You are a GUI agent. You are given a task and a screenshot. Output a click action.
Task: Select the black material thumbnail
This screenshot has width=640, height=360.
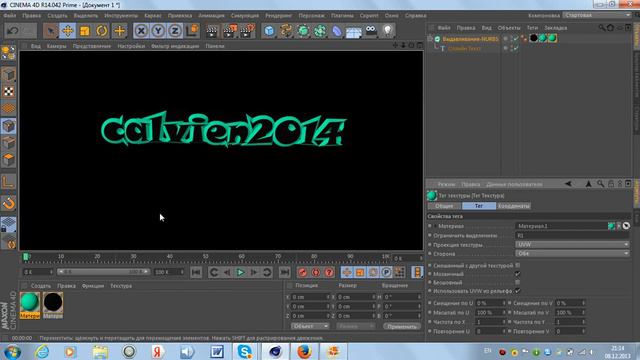53,302
